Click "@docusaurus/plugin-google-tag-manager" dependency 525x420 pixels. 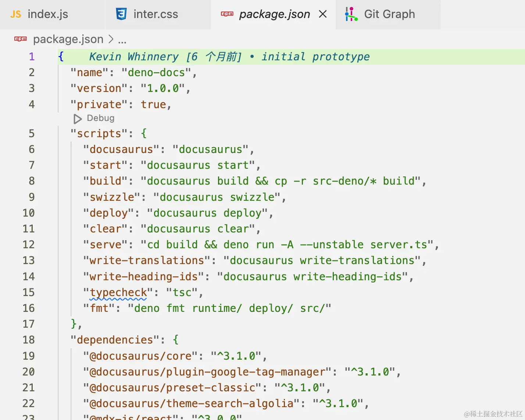click(208, 372)
